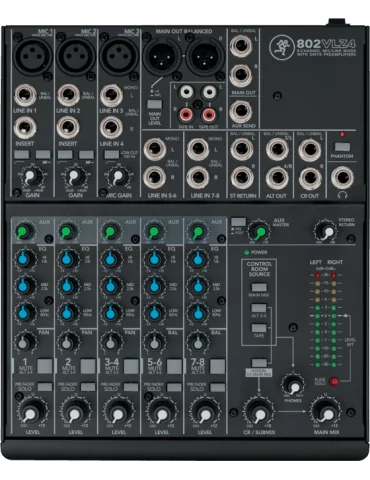Toggle the PHANTOM power switch

pos(342,147)
